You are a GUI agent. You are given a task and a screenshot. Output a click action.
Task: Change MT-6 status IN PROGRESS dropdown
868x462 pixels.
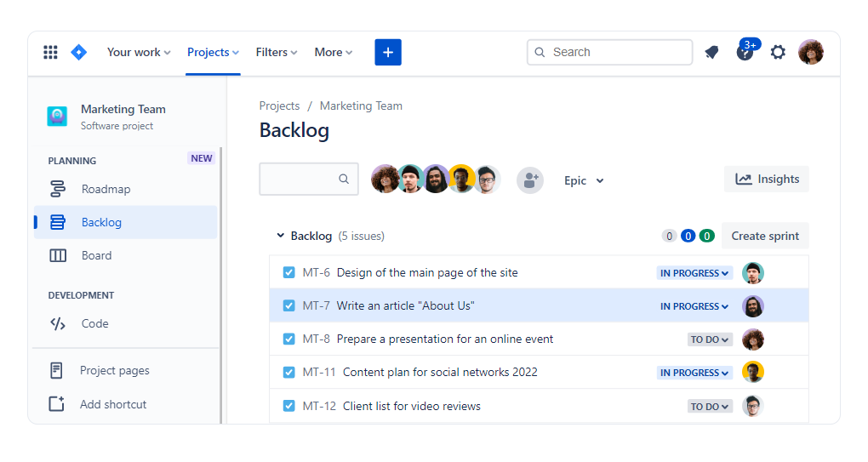click(x=694, y=273)
